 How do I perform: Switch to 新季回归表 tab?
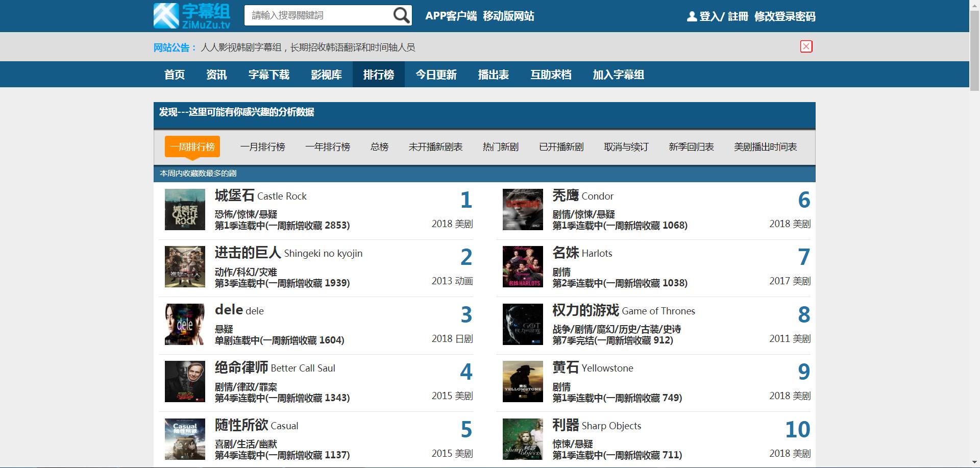(691, 147)
